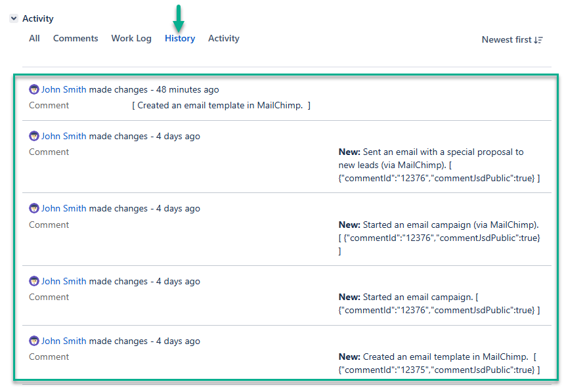Click John Smith link on the last entry
The width and height of the screenshot is (564, 392).
click(64, 341)
